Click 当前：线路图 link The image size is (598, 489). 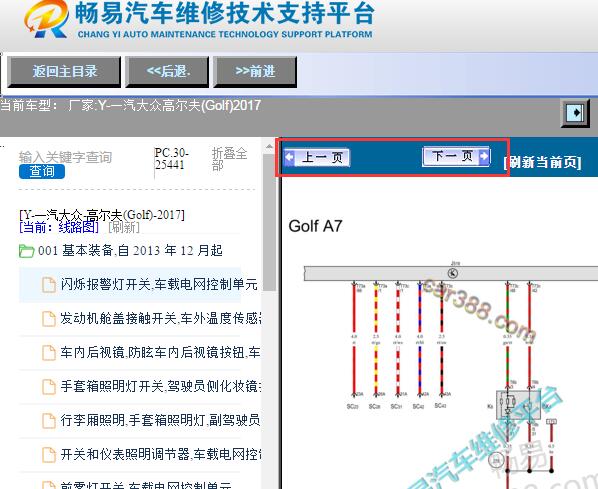pos(59,227)
